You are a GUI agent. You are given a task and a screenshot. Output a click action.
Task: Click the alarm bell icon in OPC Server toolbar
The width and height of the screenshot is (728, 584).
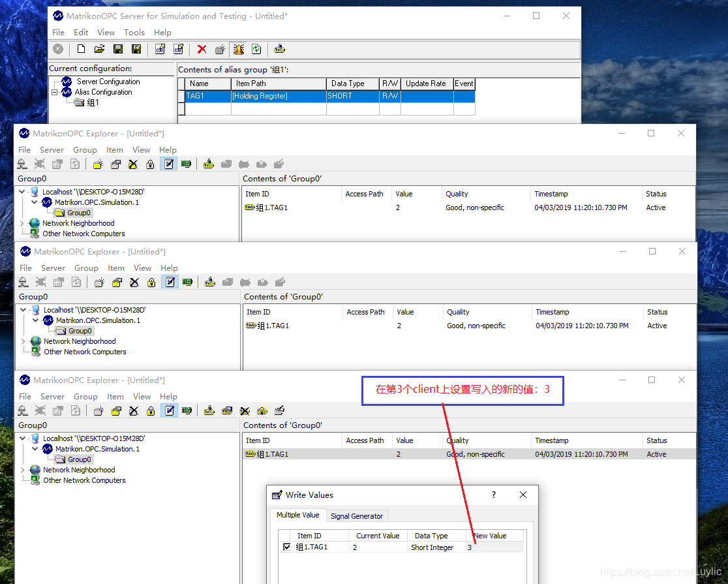click(x=239, y=49)
